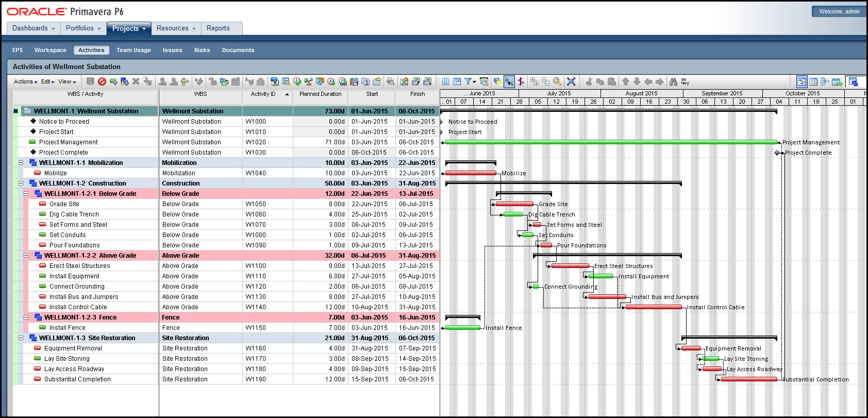Click the Install Control Cable red Gantt bar
Viewport: 868px width, 418px height.
(654, 307)
